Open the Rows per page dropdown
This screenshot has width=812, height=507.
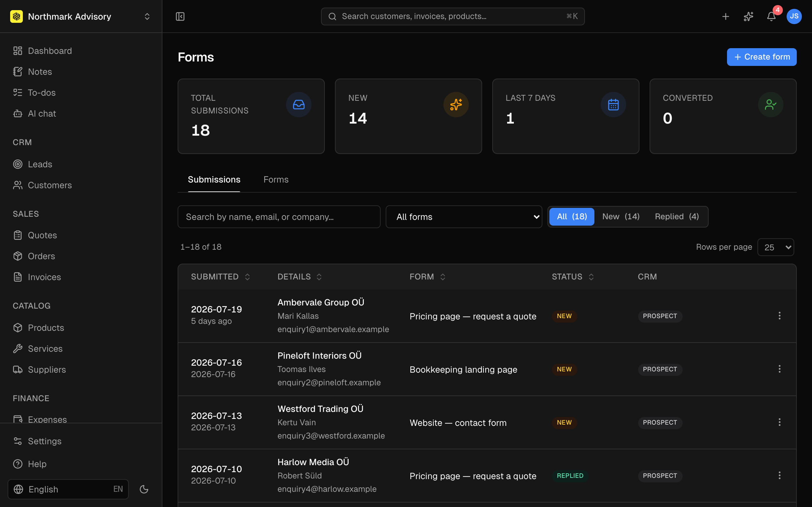pos(776,247)
